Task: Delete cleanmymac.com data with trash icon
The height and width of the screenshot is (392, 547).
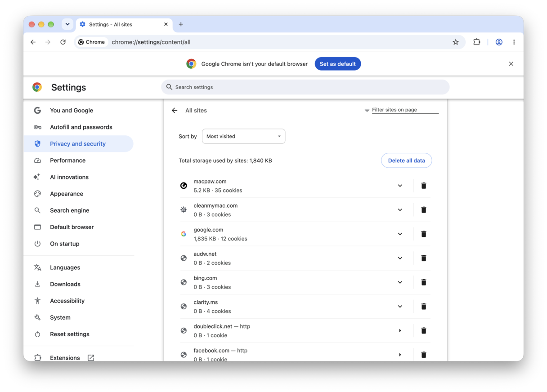Action: (423, 210)
